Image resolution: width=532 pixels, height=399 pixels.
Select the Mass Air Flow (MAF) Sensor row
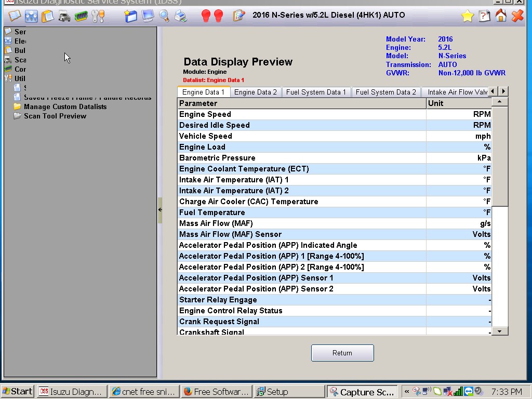pyautogui.click(x=335, y=234)
